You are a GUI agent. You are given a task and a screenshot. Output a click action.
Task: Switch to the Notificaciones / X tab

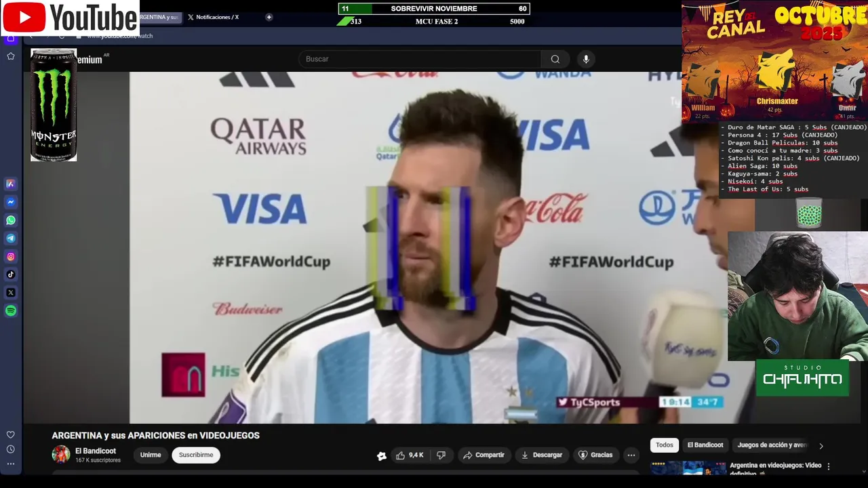(x=214, y=17)
